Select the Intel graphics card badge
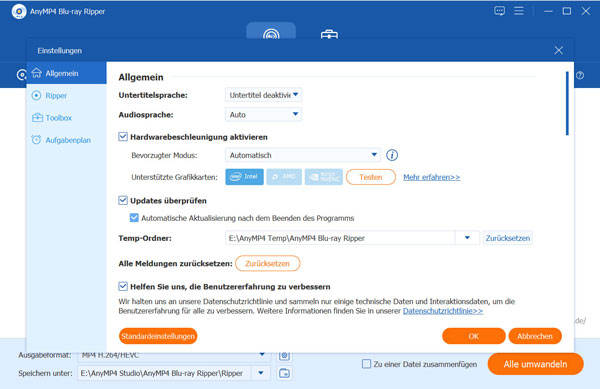 tap(244, 177)
